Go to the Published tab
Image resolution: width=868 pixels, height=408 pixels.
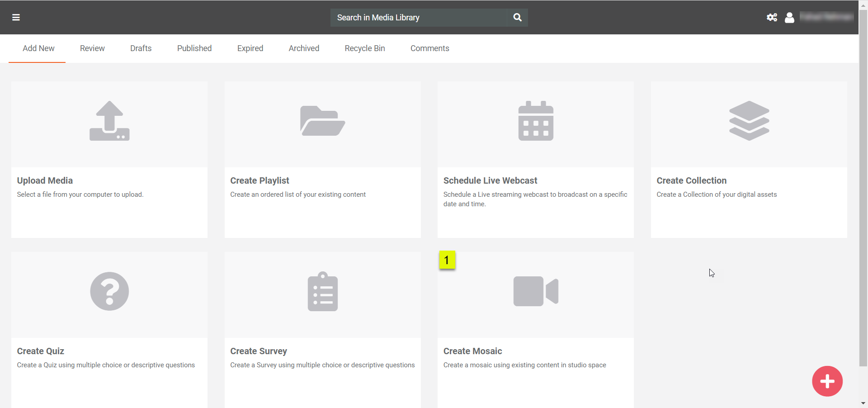point(194,48)
